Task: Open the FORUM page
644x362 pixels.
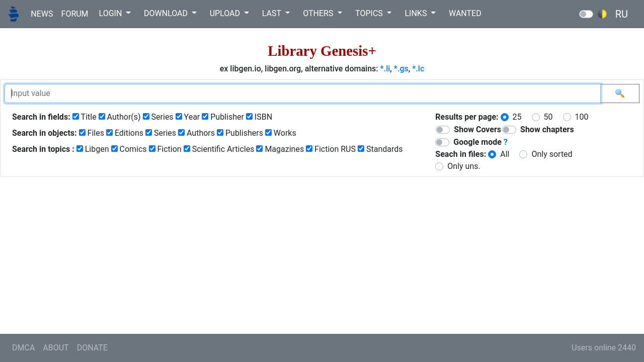Action: [x=74, y=14]
